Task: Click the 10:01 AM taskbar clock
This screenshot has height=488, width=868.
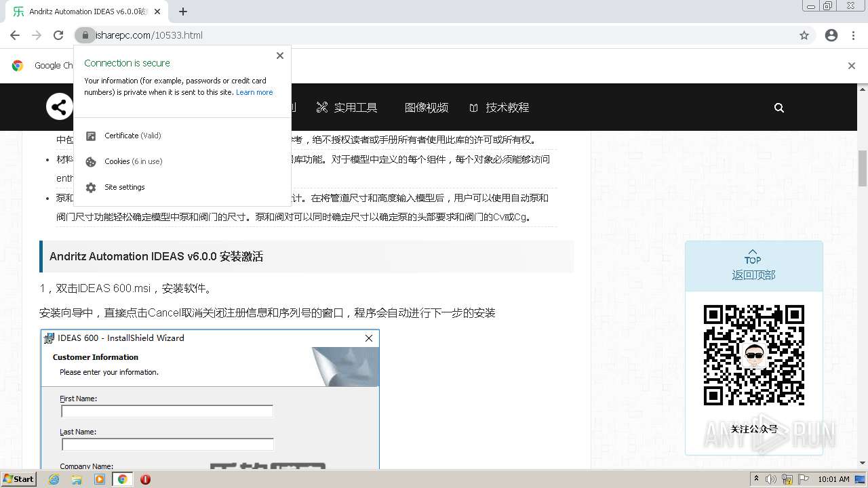Action: [834, 479]
